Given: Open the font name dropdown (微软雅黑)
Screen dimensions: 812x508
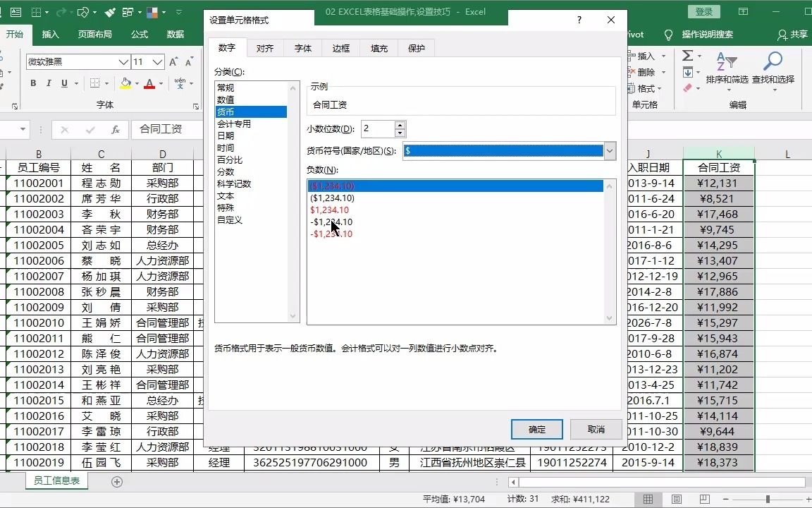Looking at the screenshot, I should click(x=123, y=62).
